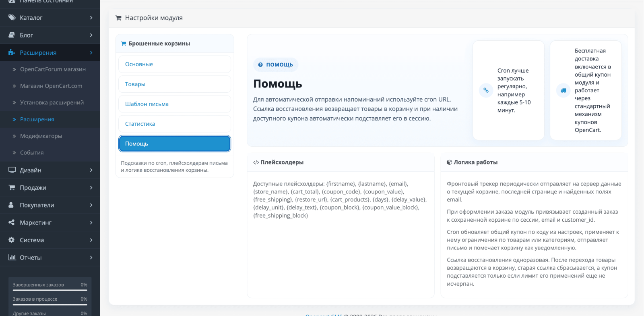644x316 pixels.
Task: Click the link icon in the Cron tip card
Action: (486, 90)
